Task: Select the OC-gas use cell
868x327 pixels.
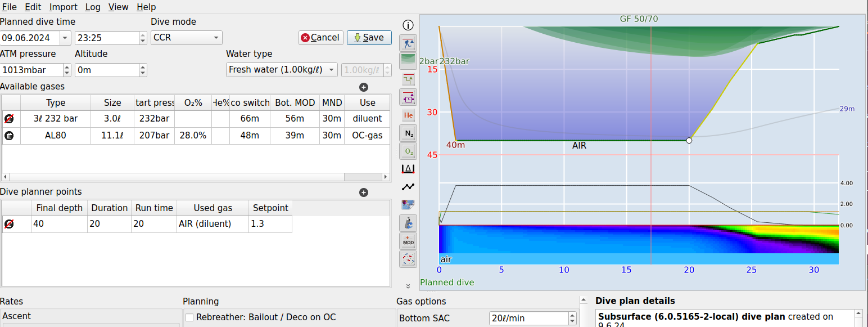Action: [x=367, y=136]
